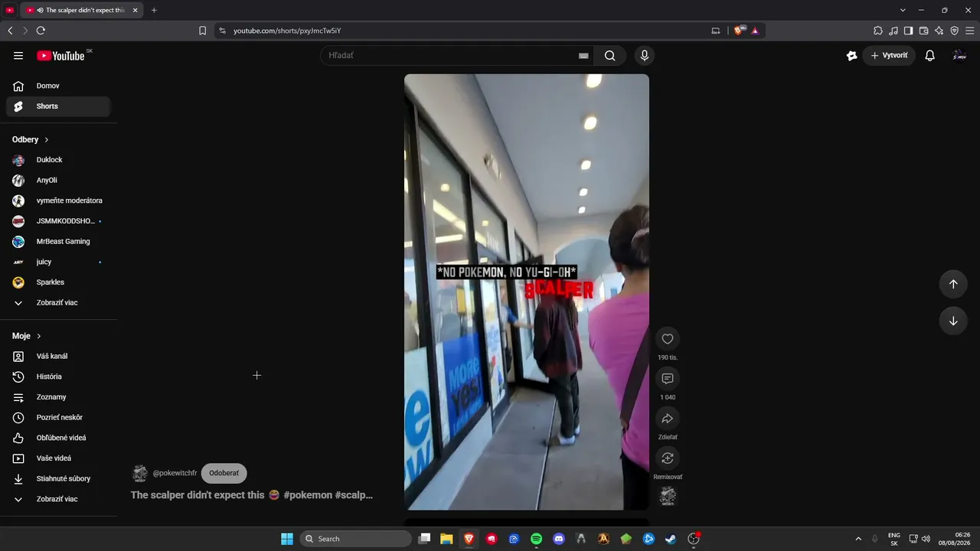
Task: Open Brave Shields lion icon
Action: click(x=739, y=31)
